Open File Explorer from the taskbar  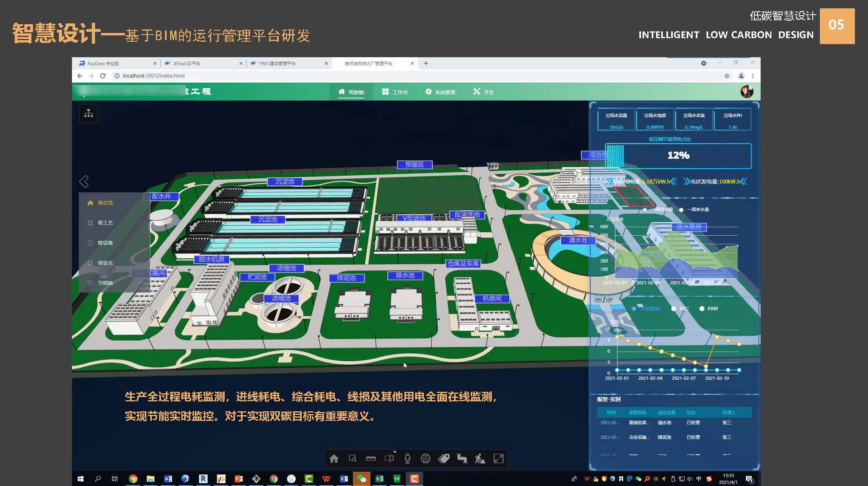pos(150,479)
